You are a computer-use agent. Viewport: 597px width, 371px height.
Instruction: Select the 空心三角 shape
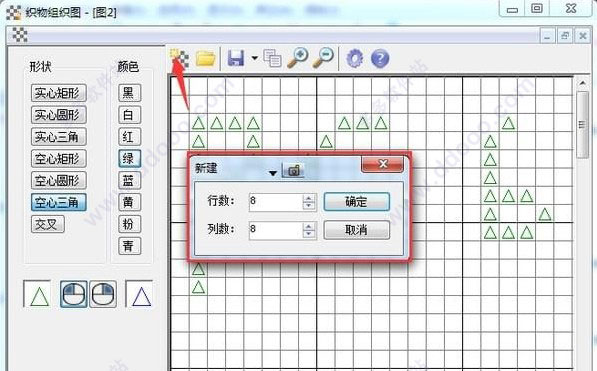click(59, 202)
